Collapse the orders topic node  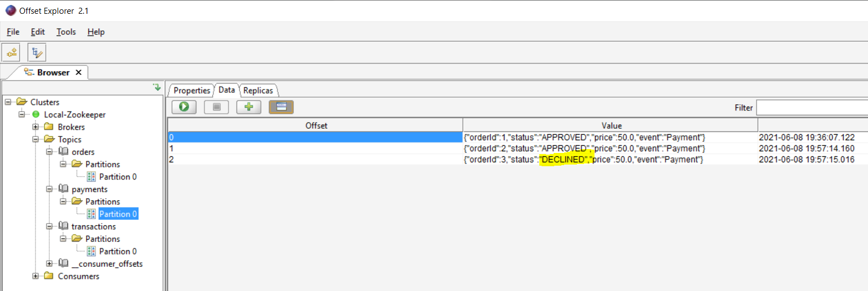[50, 152]
